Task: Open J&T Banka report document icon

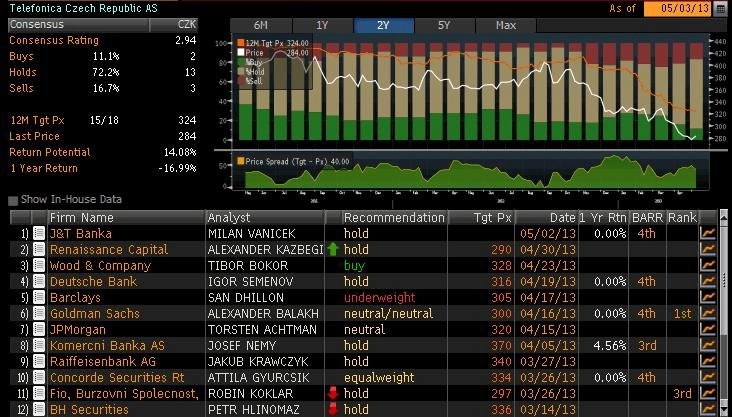Action: pos(39,233)
